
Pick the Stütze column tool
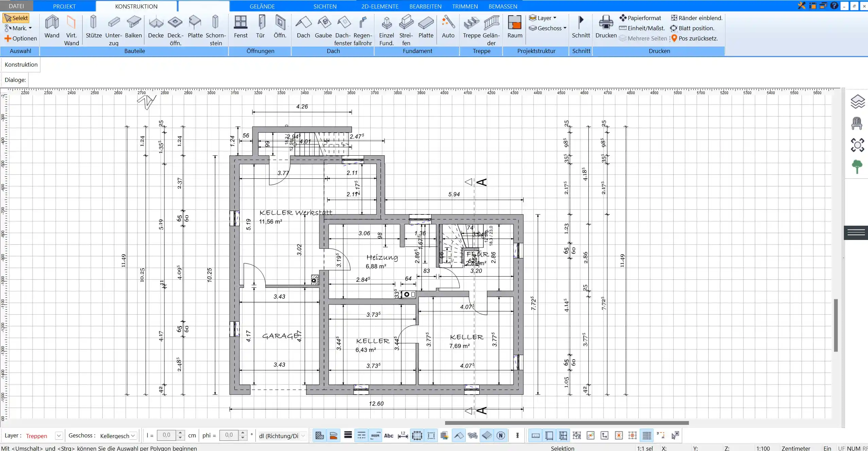point(93,27)
